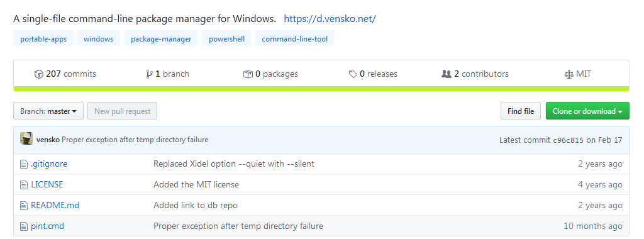This screenshot has height=239, width=644.
Task: Select the portable-apps topic tag
Action: [x=43, y=38]
